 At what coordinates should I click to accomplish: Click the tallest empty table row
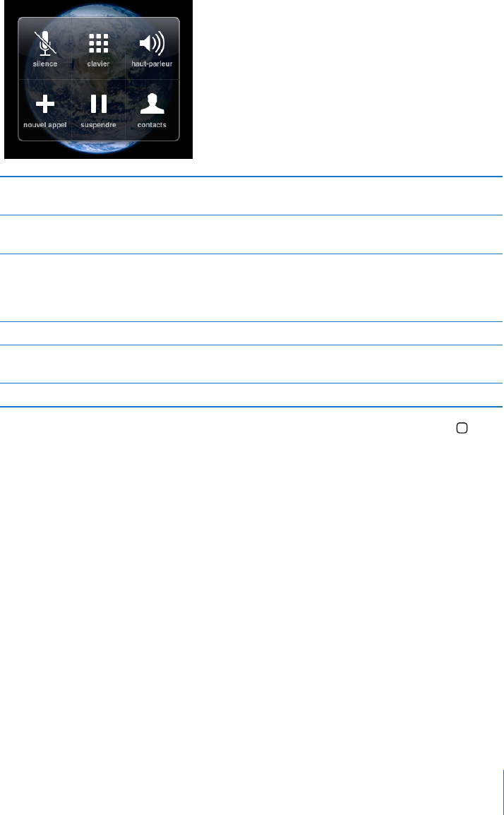tap(251, 288)
